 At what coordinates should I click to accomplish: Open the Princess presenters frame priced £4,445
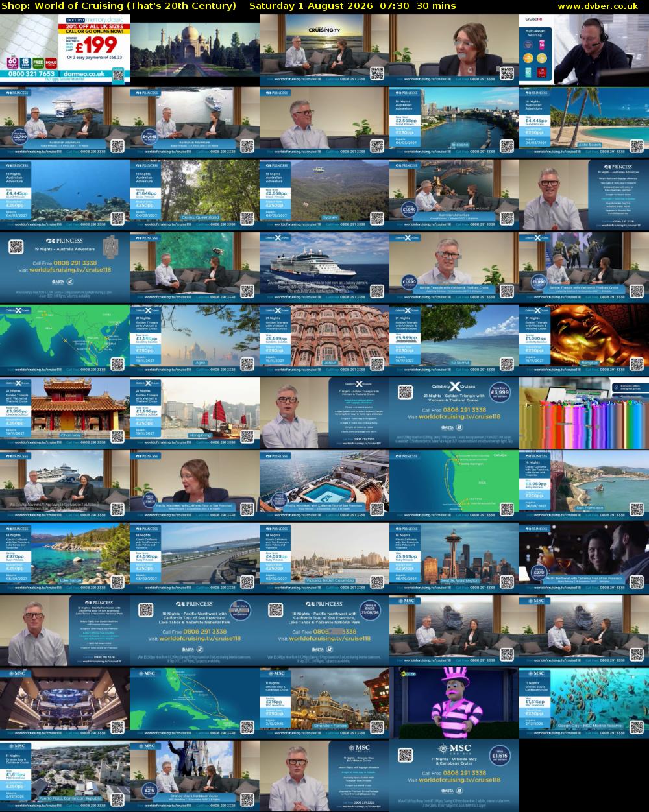tap(195, 121)
